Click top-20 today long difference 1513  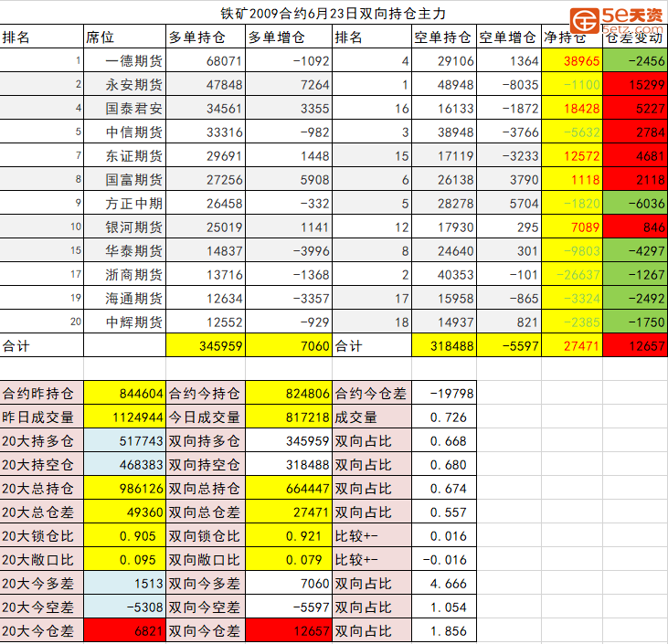click(x=124, y=584)
